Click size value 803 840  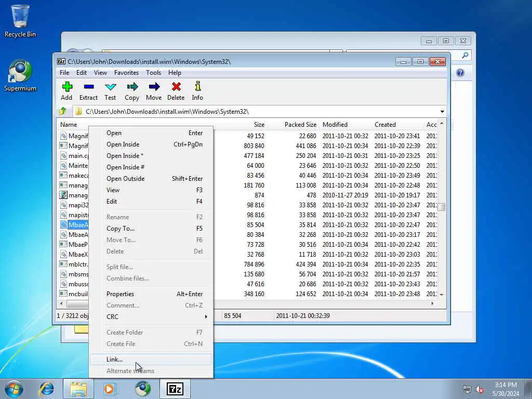pos(254,145)
